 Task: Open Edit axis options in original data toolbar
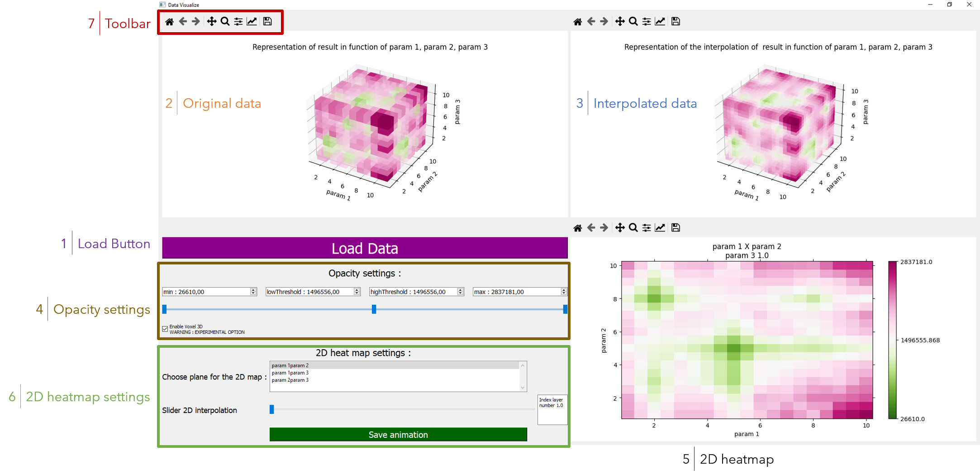pos(252,21)
